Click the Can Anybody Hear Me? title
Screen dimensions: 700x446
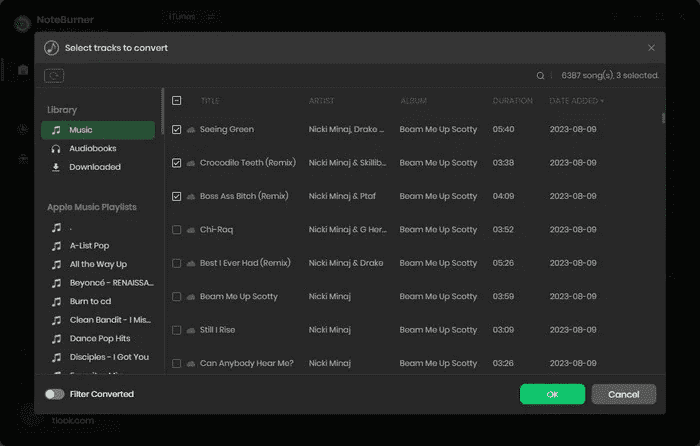pyautogui.click(x=247, y=363)
